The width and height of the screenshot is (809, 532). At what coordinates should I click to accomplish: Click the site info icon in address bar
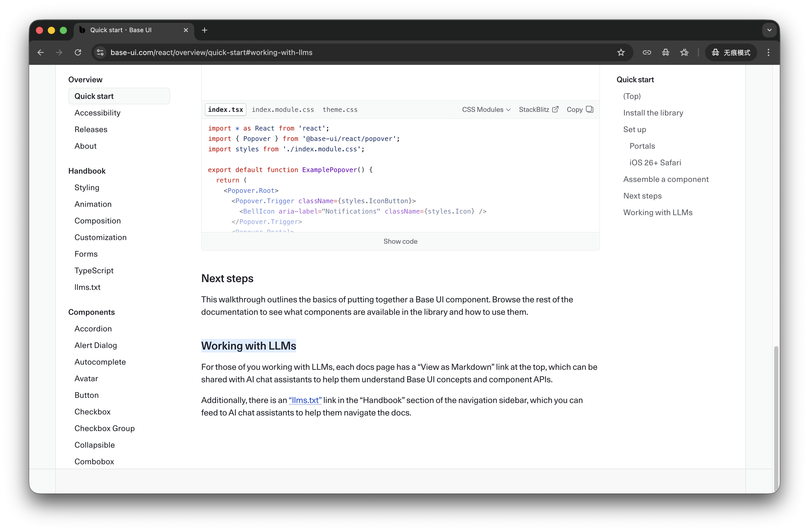point(100,52)
